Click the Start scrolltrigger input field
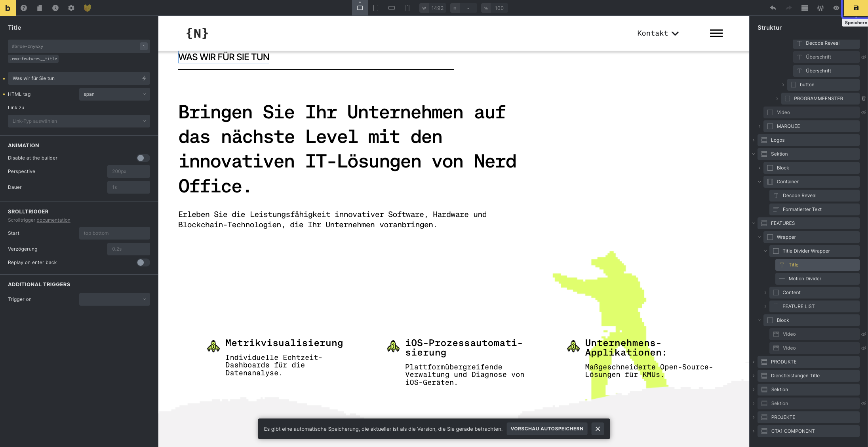The image size is (868, 447). (114, 233)
